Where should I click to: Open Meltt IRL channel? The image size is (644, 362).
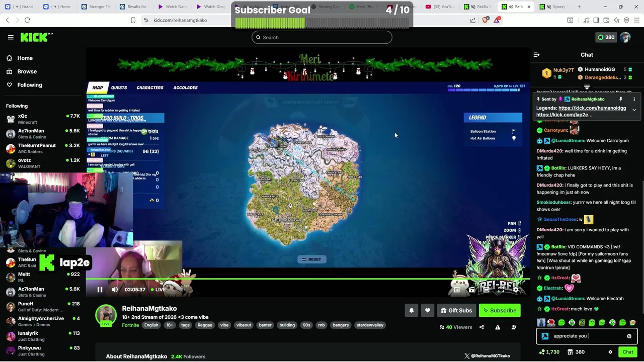[x=43, y=277]
